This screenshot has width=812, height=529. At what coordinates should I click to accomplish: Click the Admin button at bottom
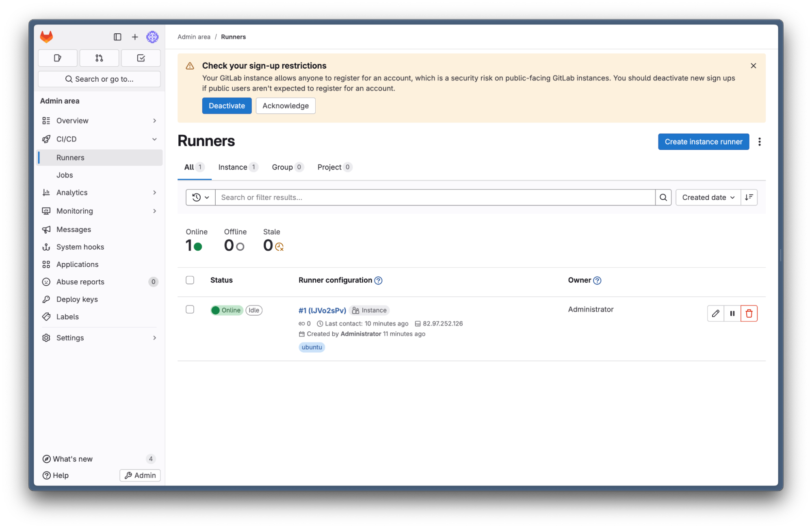click(x=140, y=476)
